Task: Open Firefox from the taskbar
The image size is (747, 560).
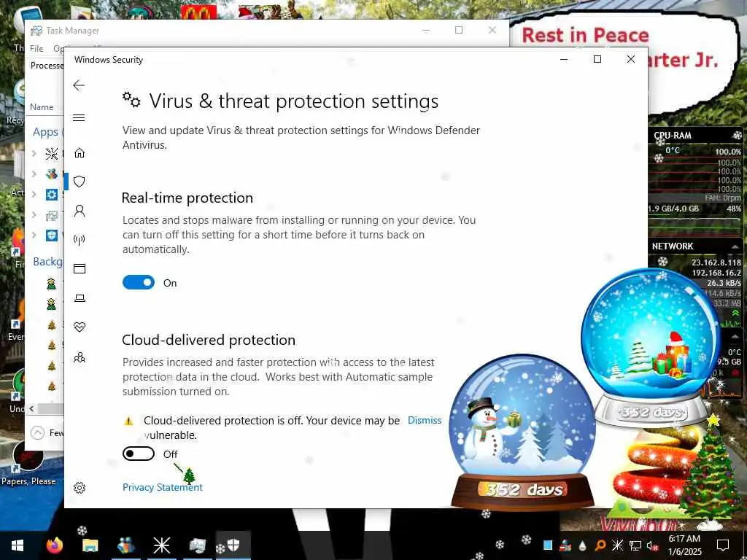Action: coord(55,545)
